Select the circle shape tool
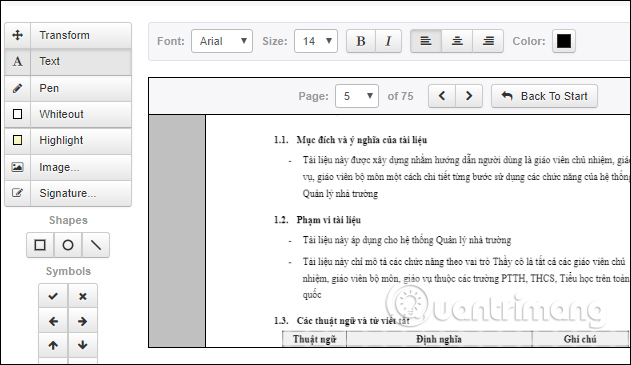Viewport: 631px width, 365px height. pos(68,245)
